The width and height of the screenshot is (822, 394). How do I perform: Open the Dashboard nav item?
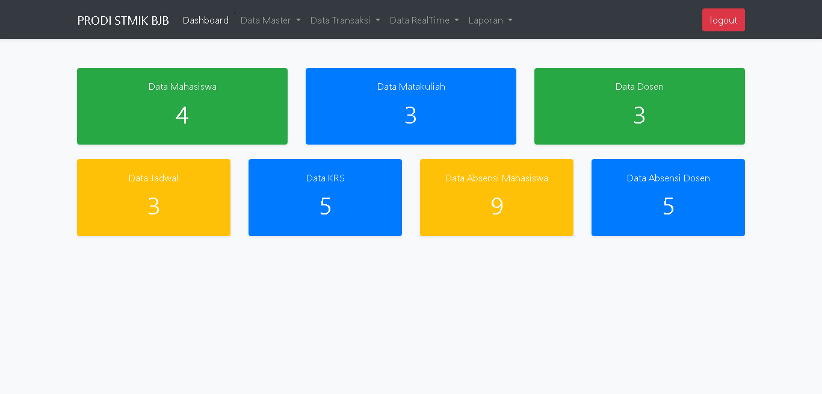point(206,20)
